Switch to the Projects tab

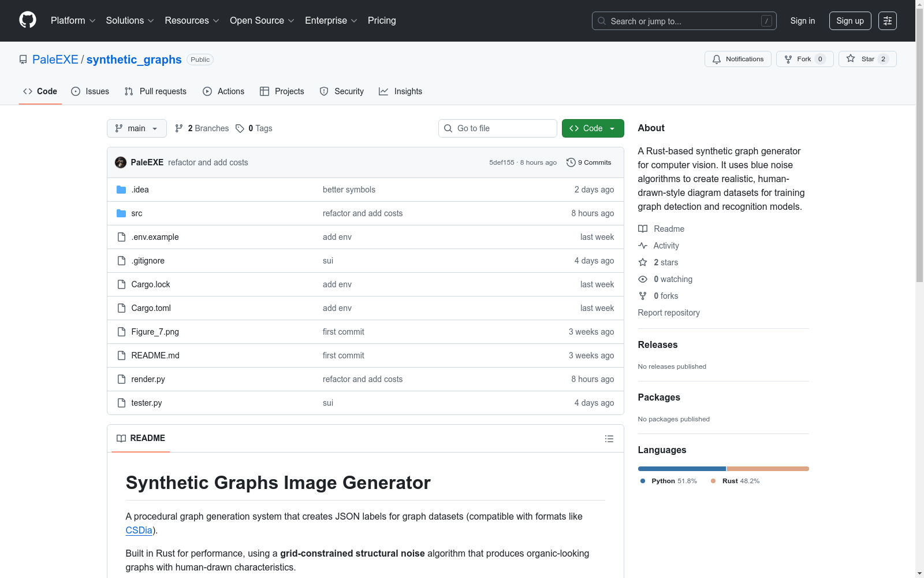[282, 91]
